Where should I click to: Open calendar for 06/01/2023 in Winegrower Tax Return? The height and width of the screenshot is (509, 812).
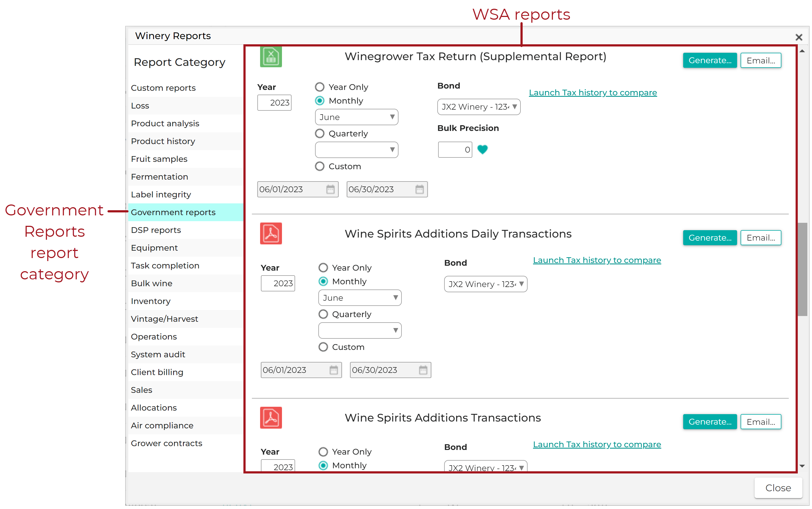point(330,189)
